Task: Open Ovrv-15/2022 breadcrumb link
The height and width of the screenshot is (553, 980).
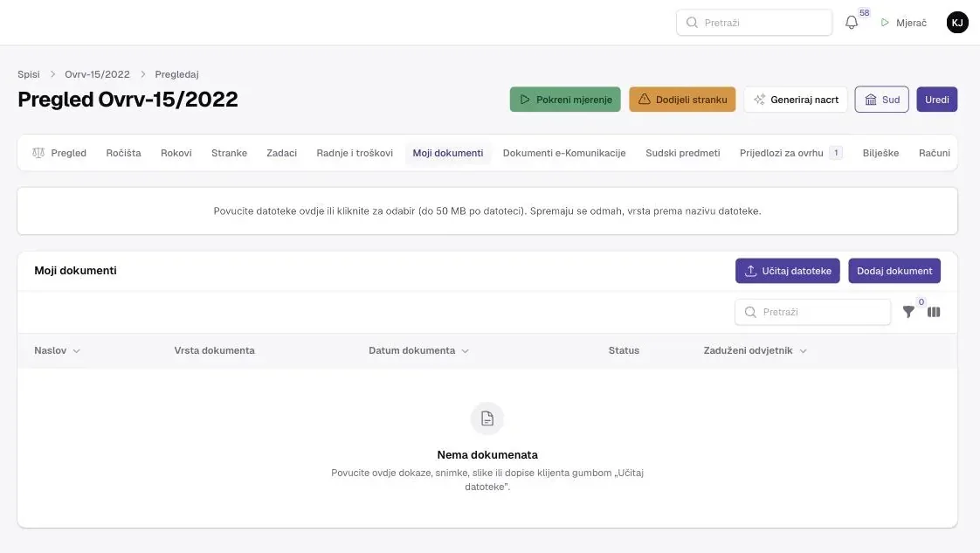Action: coord(98,74)
